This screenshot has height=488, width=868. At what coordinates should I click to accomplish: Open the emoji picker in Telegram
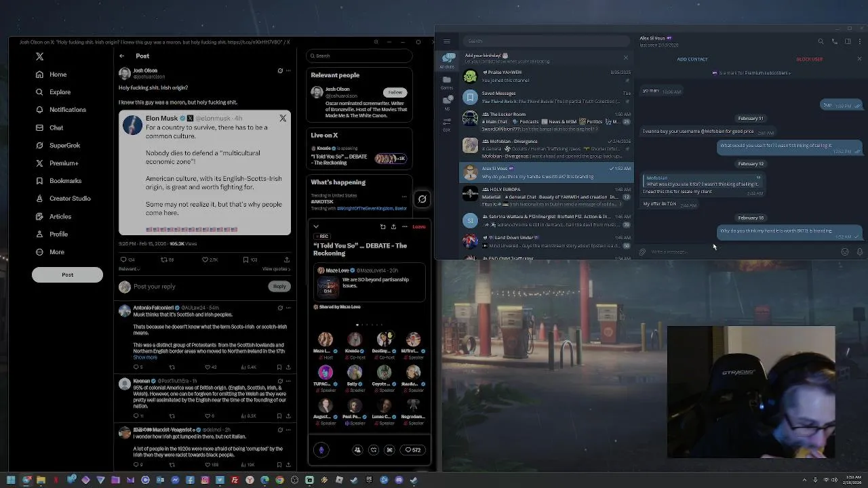(845, 252)
